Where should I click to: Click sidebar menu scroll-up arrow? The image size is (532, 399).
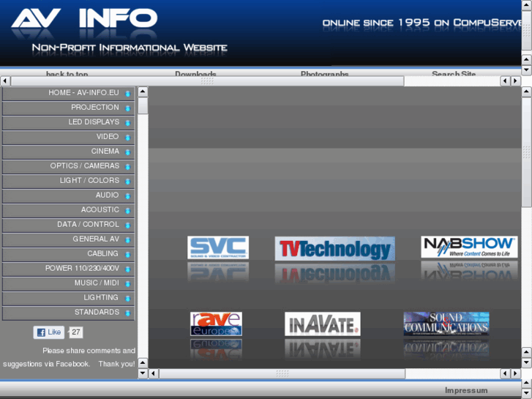(143, 92)
